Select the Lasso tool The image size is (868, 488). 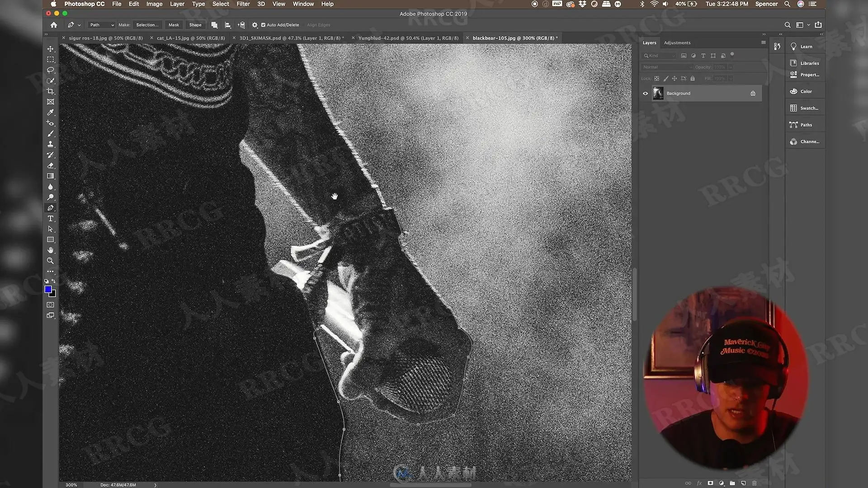[51, 70]
